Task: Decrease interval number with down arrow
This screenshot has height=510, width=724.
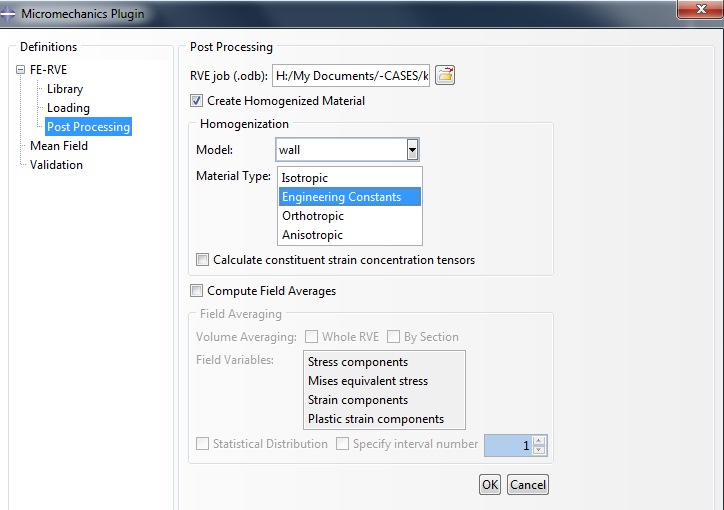Action: [x=539, y=450]
